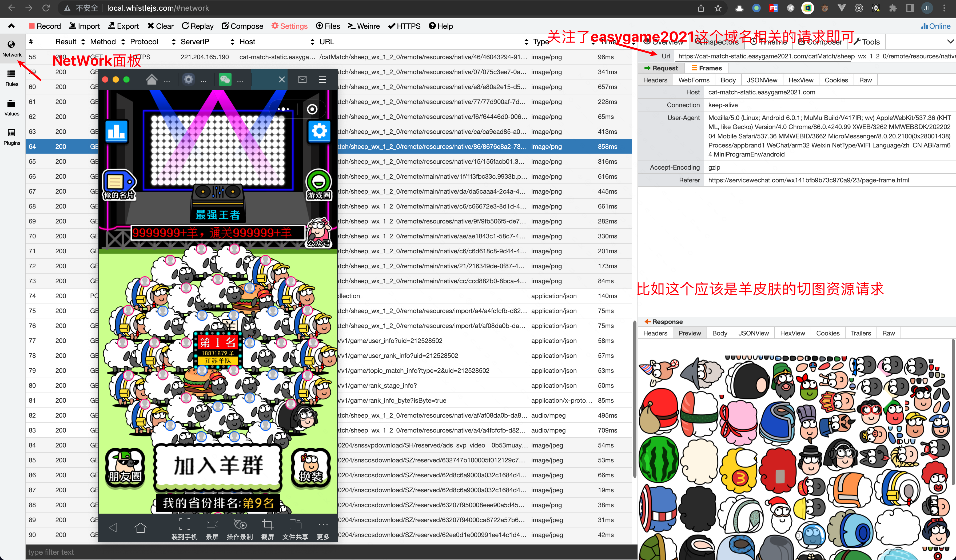Open the emulator mail icon
Screen dimensions: 956x560
(x=302, y=79)
